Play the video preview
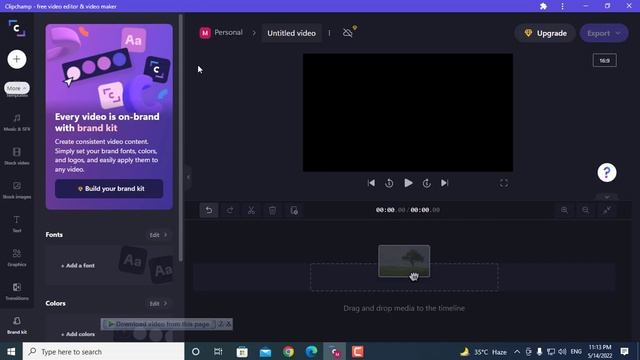Viewport: 640px width, 360px height. 408,183
